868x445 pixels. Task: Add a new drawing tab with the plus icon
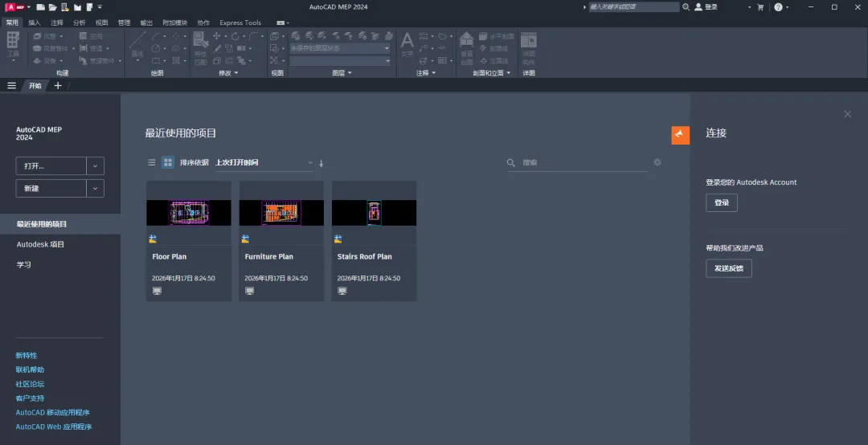(x=58, y=86)
